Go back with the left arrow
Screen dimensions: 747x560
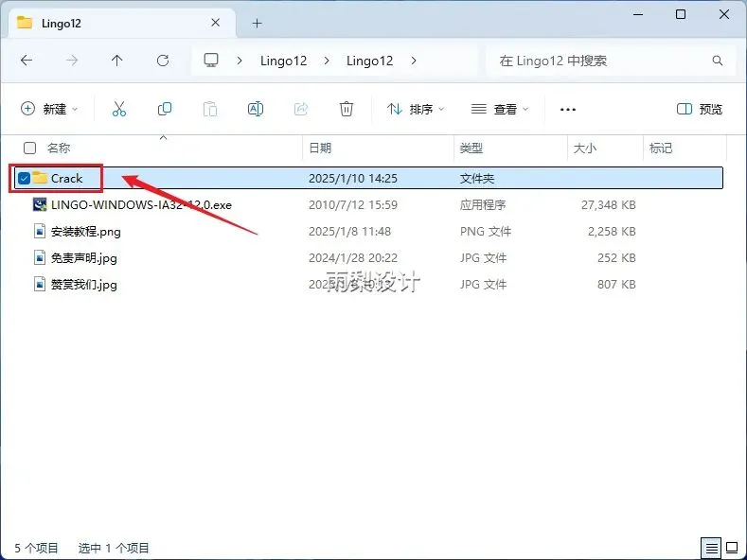27,61
